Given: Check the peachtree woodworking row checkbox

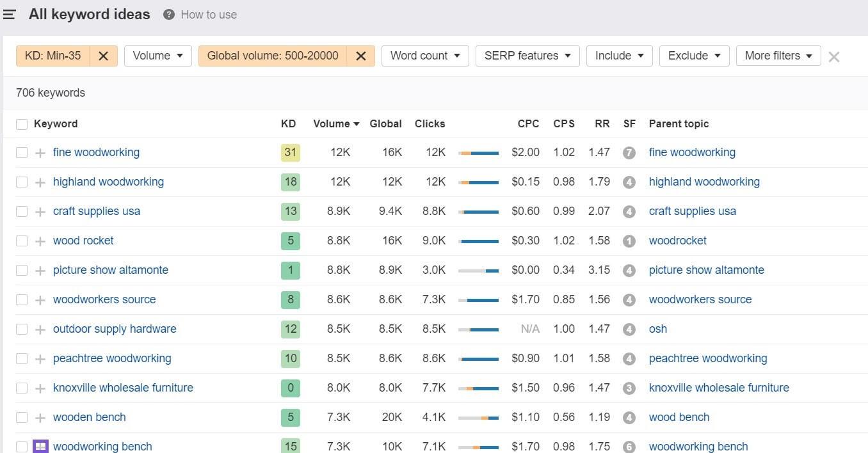Looking at the screenshot, I should [22, 359].
